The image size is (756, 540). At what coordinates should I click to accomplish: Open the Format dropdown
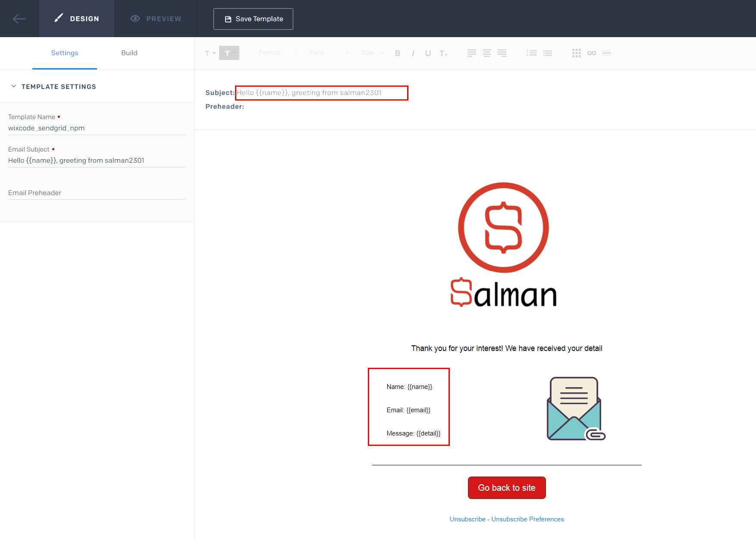tap(276, 53)
